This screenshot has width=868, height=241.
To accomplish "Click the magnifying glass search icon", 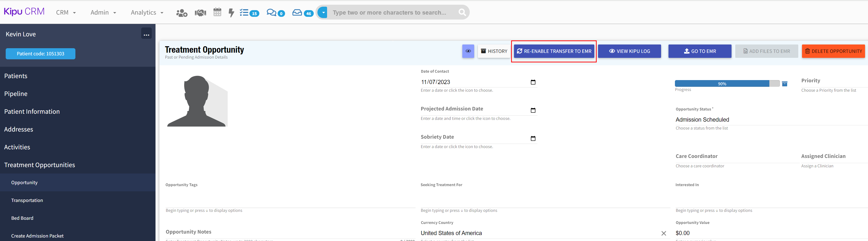I will (x=462, y=12).
